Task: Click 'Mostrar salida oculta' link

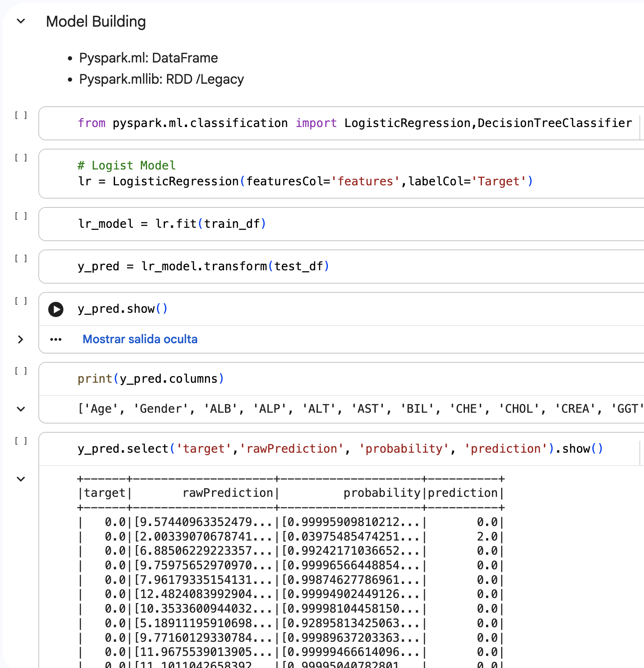Action: click(140, 339)
